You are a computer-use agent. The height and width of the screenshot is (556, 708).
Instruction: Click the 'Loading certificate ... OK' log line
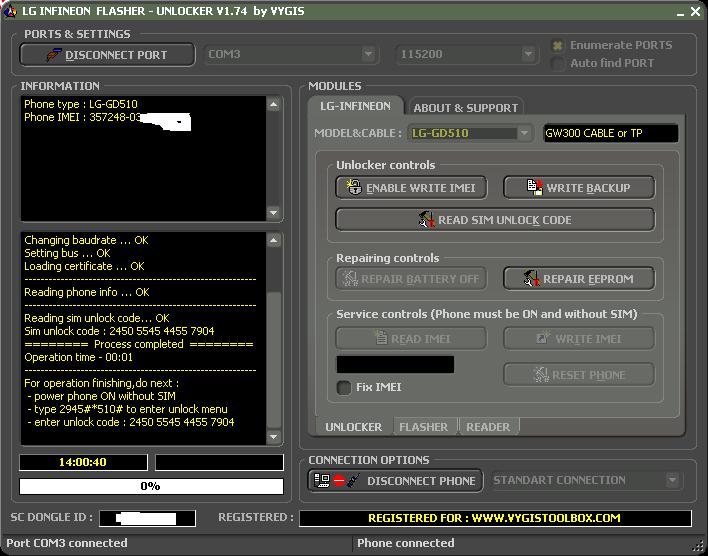84,266
